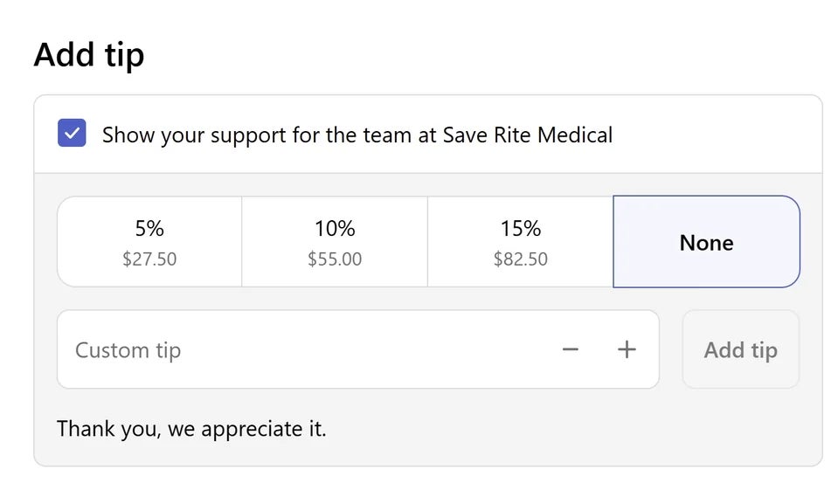Viewport: 831px width, 504px height.
Task: Click the $82.50 tip amount
Action: click(521, 259)
